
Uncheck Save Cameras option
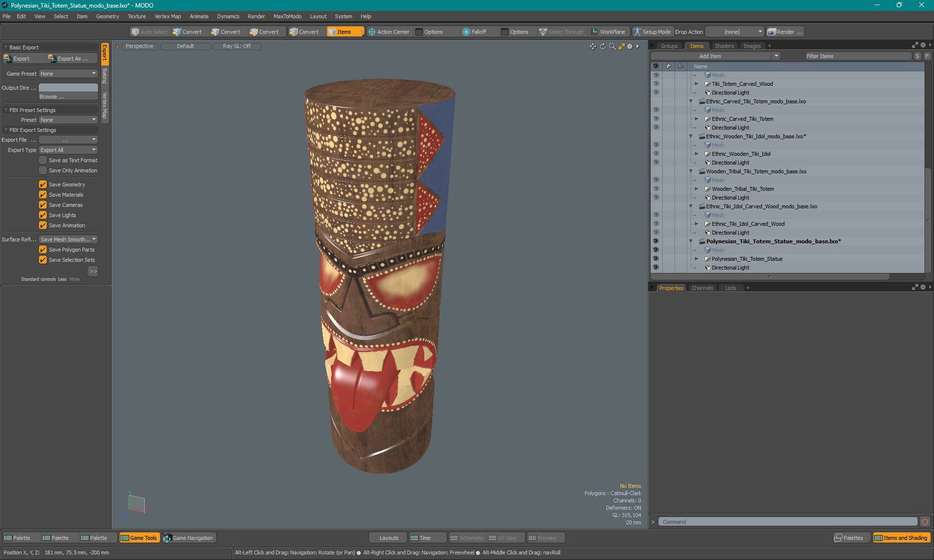pos(43,205)
